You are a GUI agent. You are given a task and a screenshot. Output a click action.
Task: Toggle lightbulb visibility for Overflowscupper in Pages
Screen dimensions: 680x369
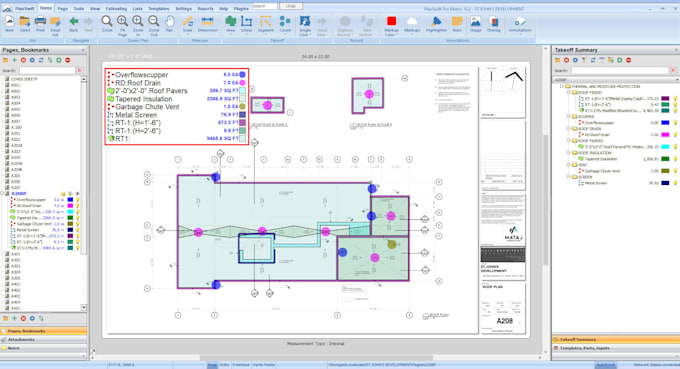click(x=78, y=200)
